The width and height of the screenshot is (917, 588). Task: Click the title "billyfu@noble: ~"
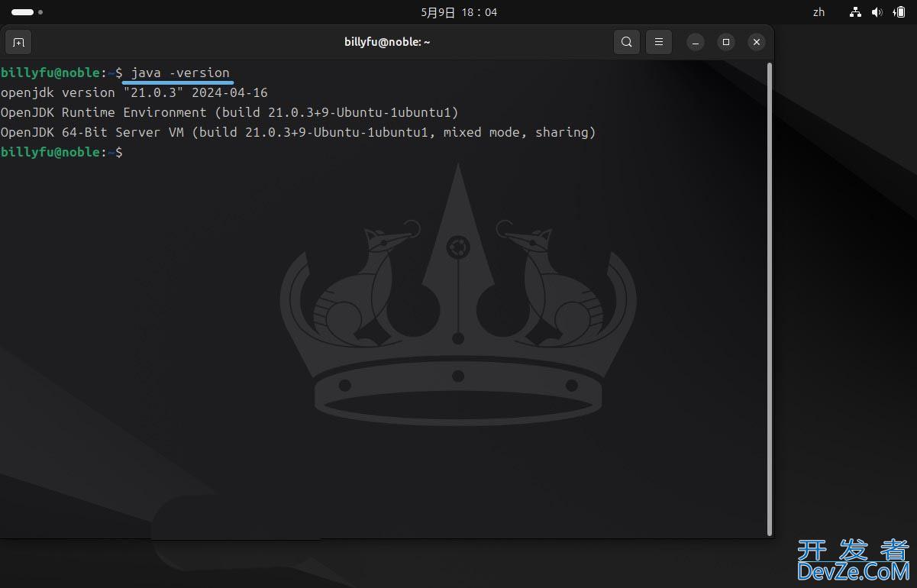387,42
